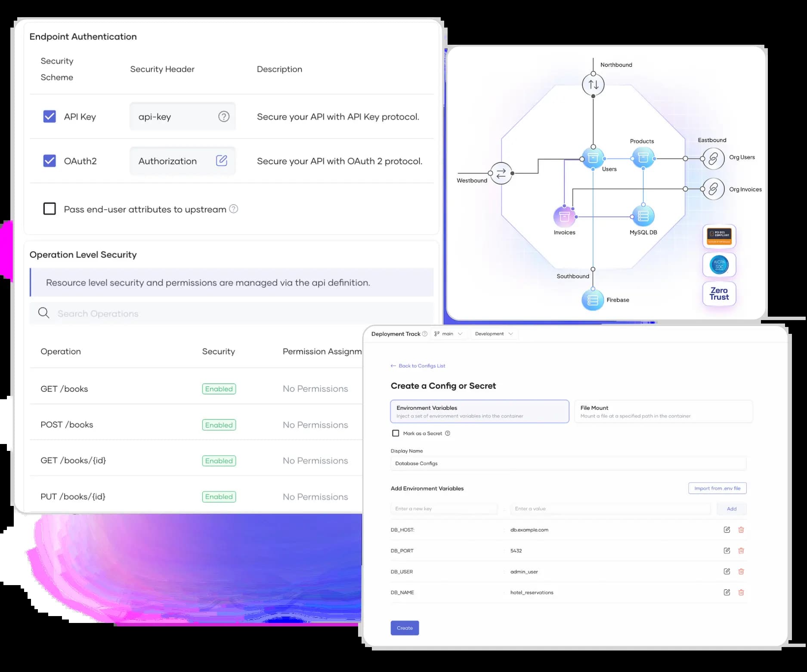Click the Search Operations magnifier icon
Screen dimensions: 807x672
coord(43,313)
